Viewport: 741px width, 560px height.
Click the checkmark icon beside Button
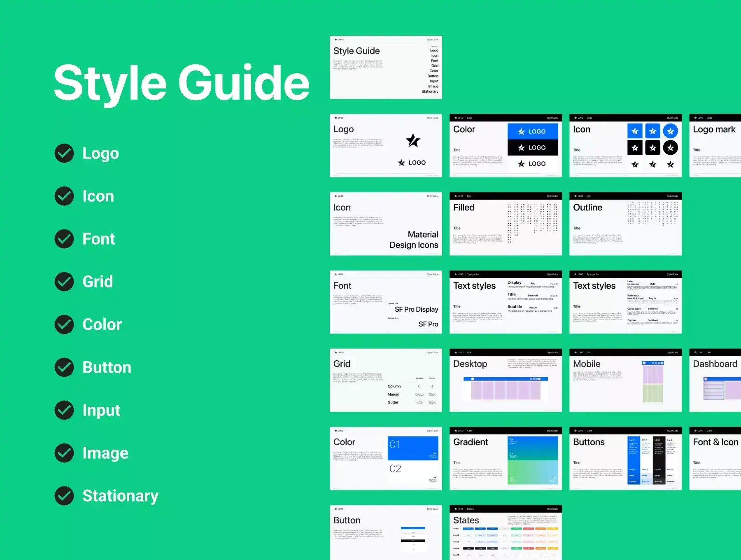tap(64, 367)
